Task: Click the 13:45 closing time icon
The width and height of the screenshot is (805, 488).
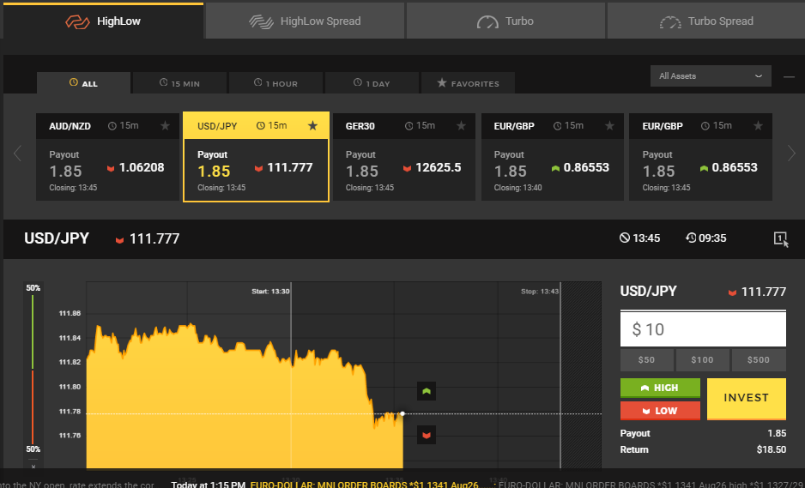Action: pyautogui.click(x=624, y=238)
